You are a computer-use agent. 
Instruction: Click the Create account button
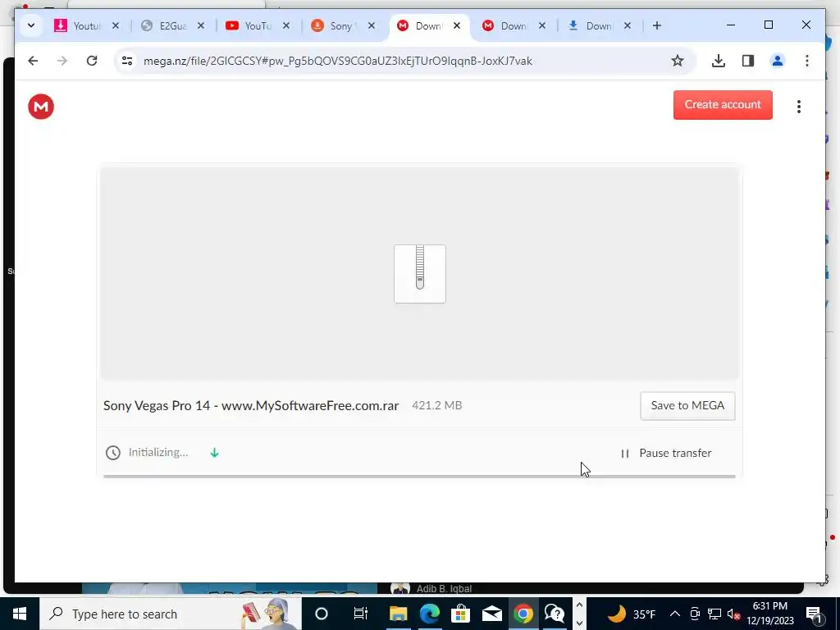723,105
